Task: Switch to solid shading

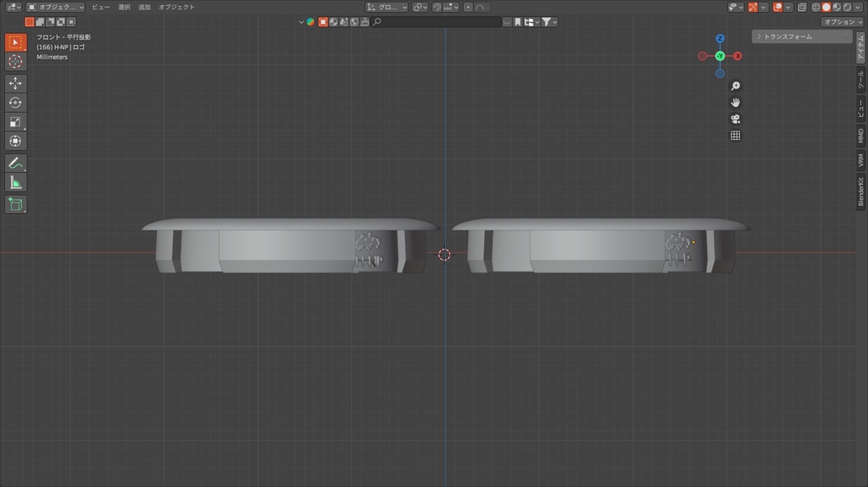Action: pyautogui.click(x=826, y=7)
